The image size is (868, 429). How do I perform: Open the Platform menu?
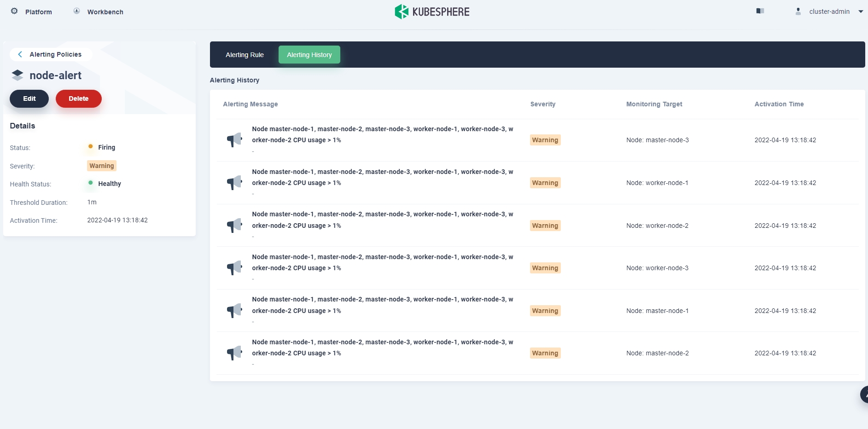(38, 12)
